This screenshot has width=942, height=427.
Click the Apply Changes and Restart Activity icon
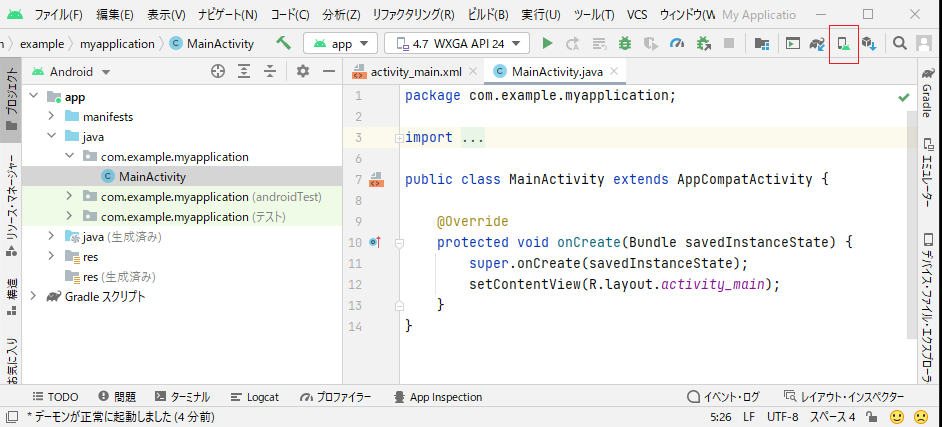coord(573,43)
